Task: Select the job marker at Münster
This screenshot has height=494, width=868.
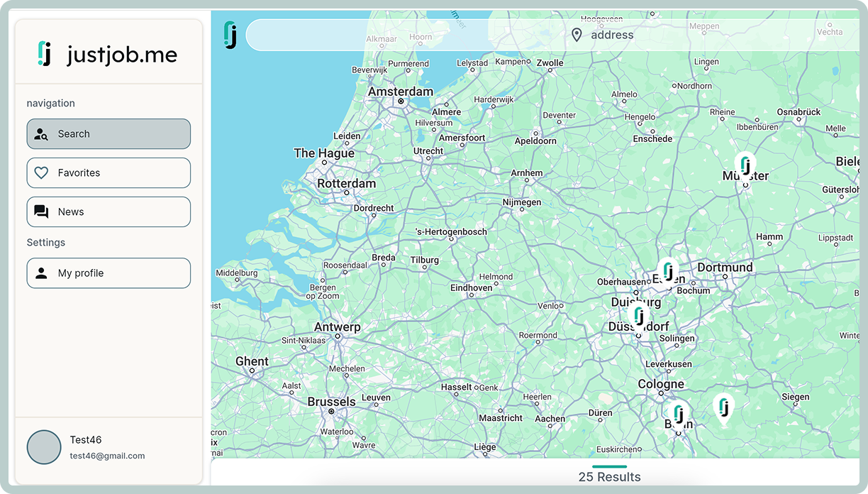Action: [745, 168]
